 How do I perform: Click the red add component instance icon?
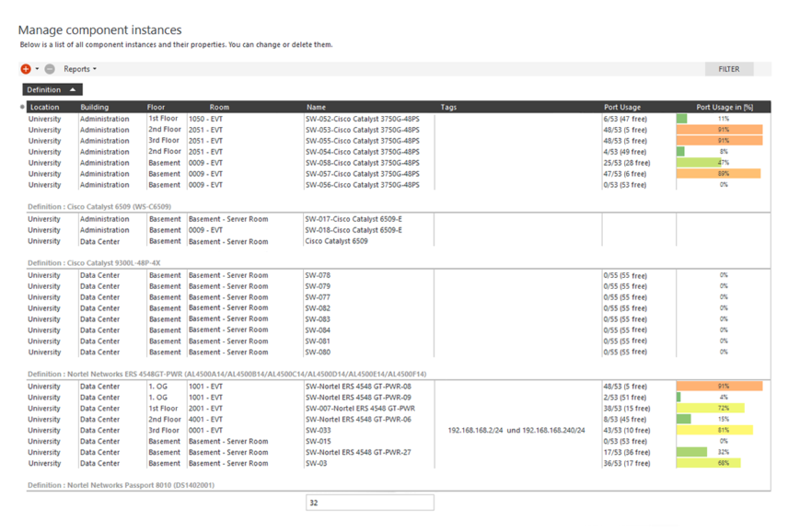[x=26, y=69]
